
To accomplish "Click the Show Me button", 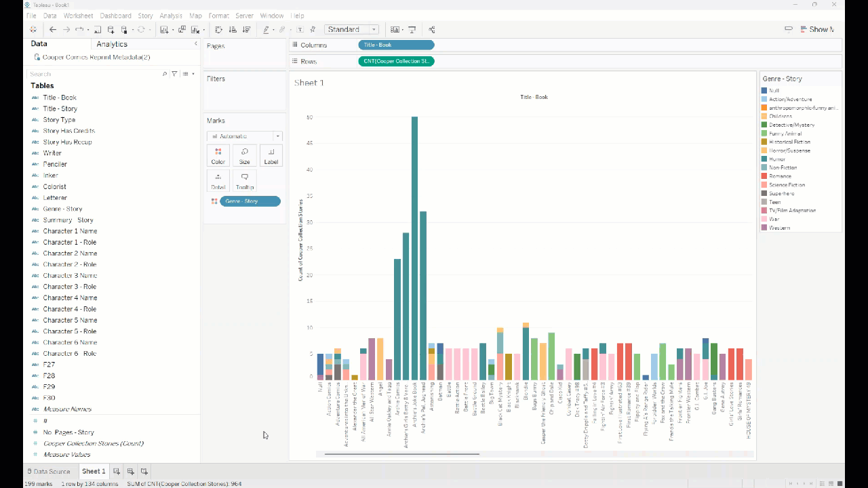I will tap(813, 30).
